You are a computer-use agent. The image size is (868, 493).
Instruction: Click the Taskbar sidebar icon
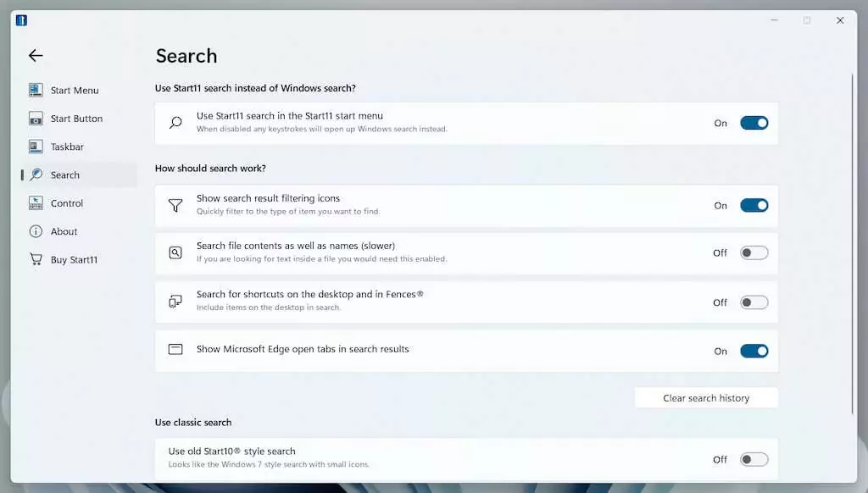tap(36, 147)
